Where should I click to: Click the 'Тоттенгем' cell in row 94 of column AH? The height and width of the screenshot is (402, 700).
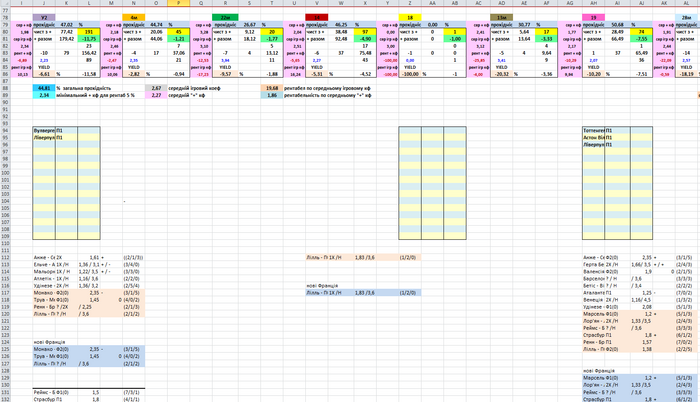coord(593,130)
